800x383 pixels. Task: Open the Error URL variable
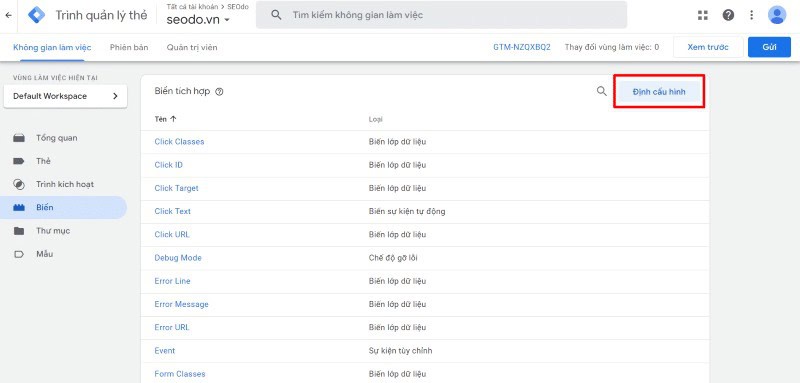[x=172, y=327]
